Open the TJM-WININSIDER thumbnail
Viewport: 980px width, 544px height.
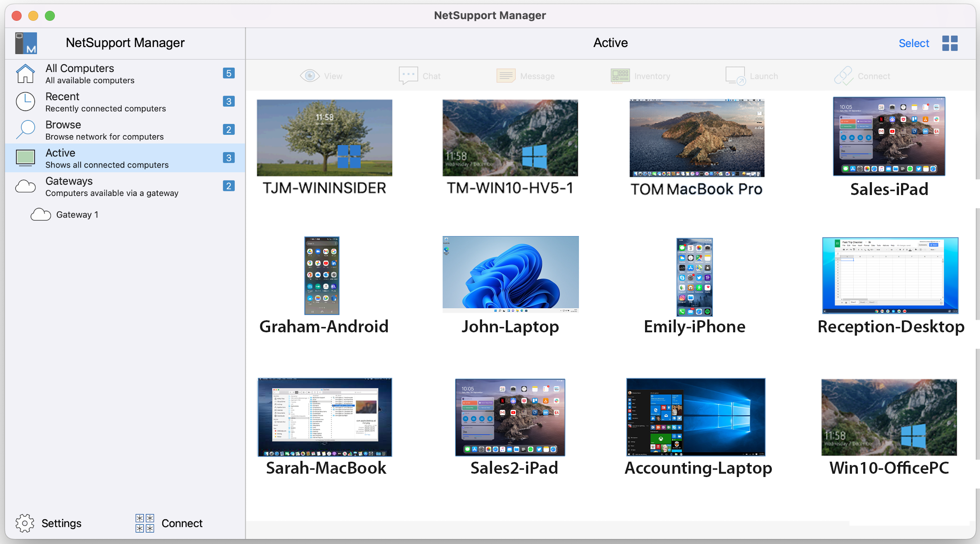click(324, 138)
